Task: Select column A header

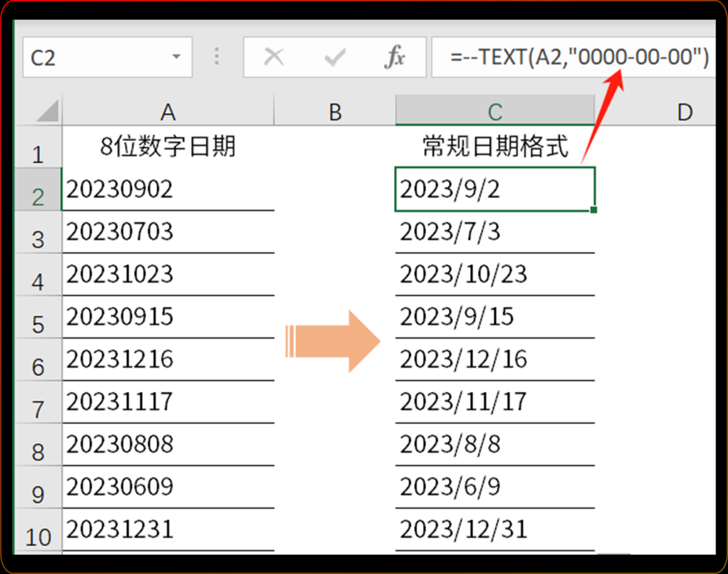Action: coord(168,112)
